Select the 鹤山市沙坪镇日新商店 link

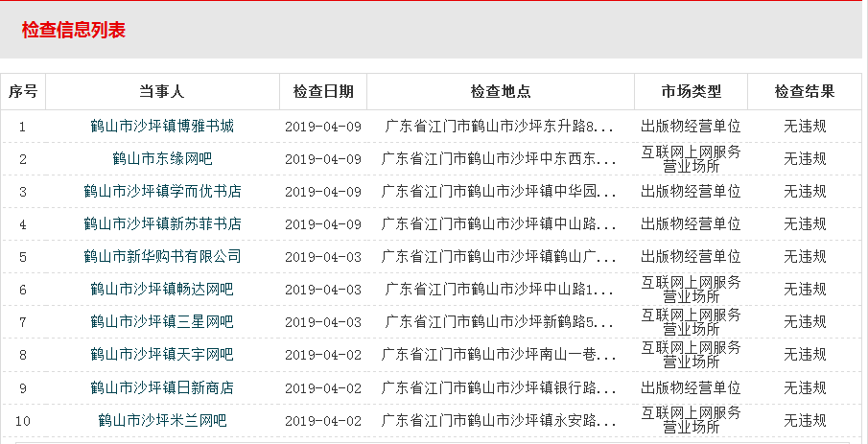pyautogui.click(x=162, y=386)
